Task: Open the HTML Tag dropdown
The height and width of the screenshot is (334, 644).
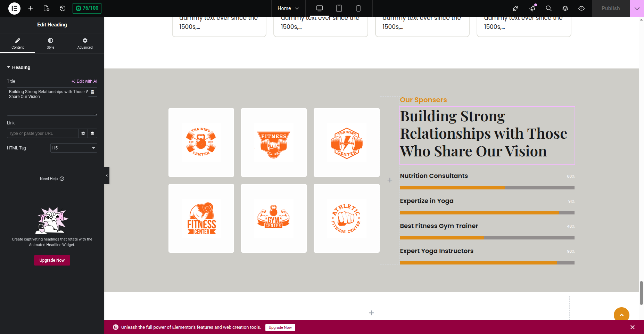Action: point(74,148)
